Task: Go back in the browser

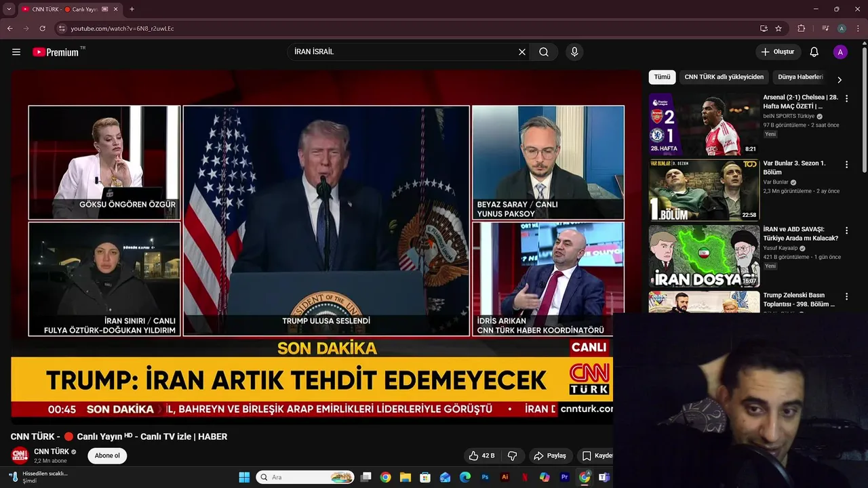Action: (x=9, y=28)
